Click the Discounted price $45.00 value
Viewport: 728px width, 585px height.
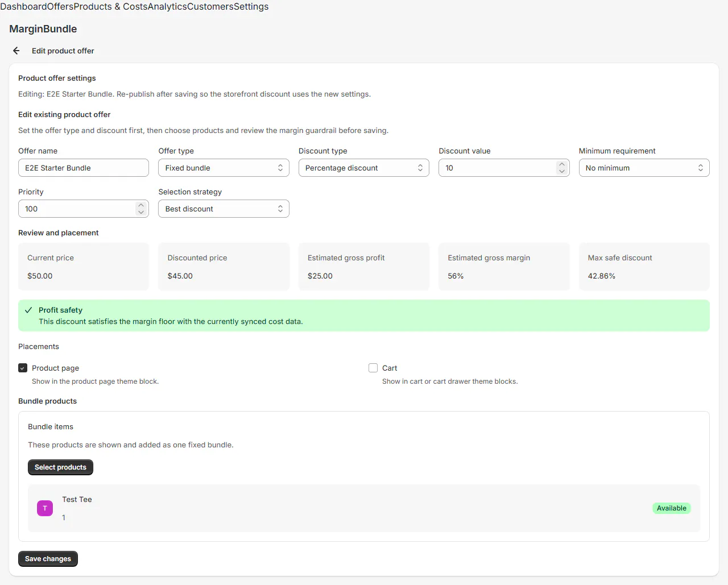(x=180, y=276)
